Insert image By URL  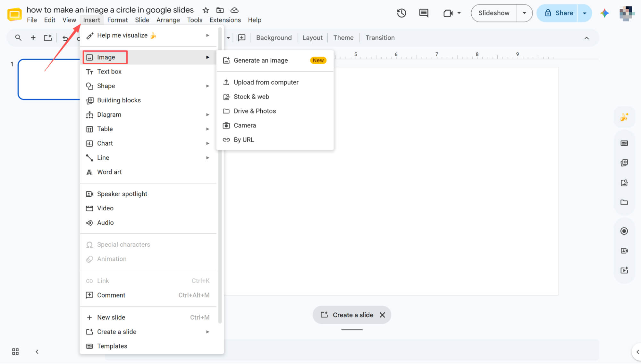click(x=275, y=140)
